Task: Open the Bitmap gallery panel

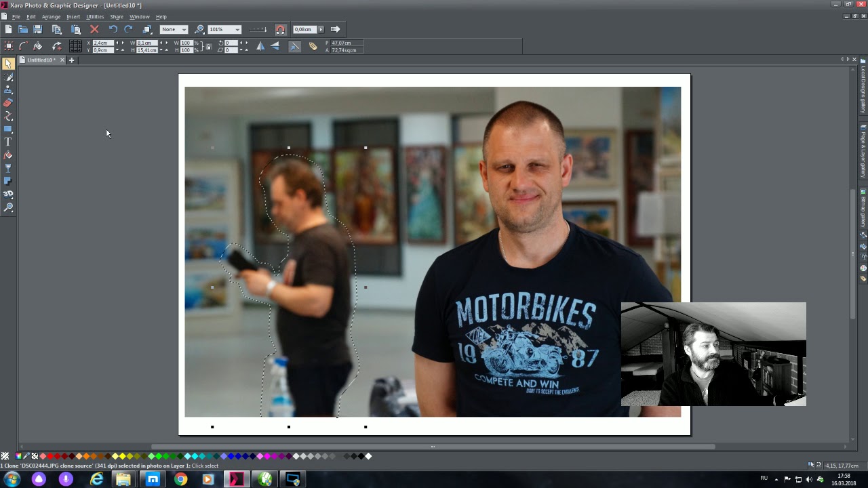Action: tap(863, 209)
